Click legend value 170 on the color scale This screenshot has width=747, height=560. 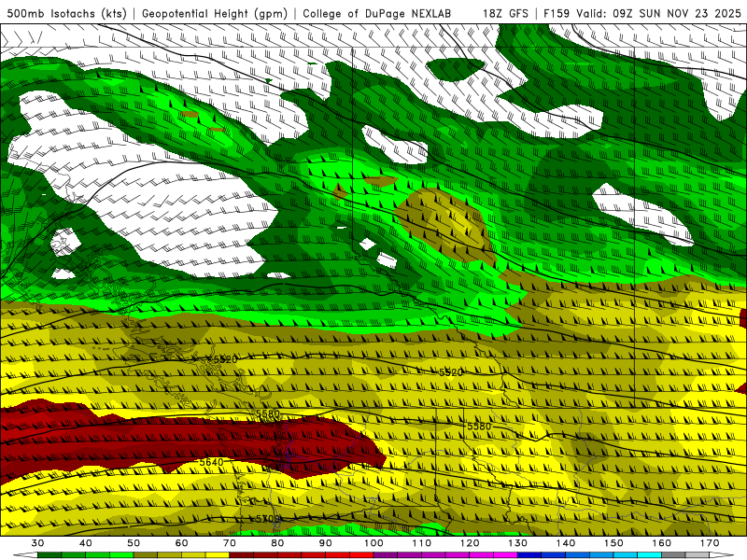[710, 543]
